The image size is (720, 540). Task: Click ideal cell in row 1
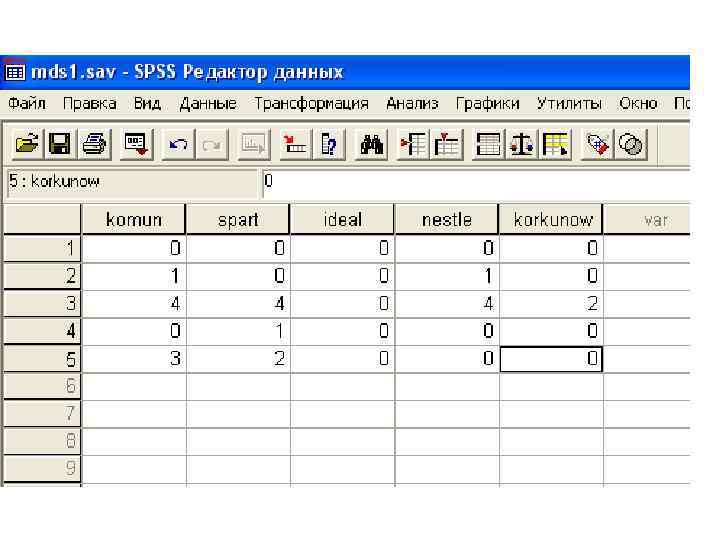[343, 248]
